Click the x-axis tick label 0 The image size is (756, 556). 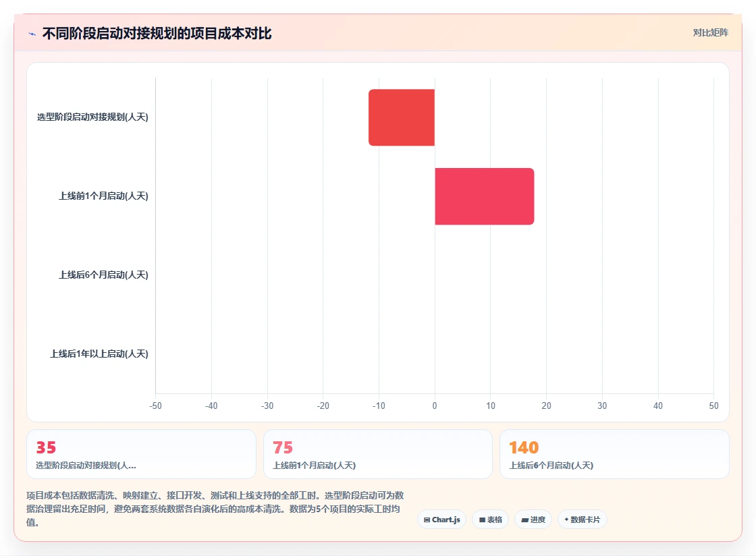(435, 406)
